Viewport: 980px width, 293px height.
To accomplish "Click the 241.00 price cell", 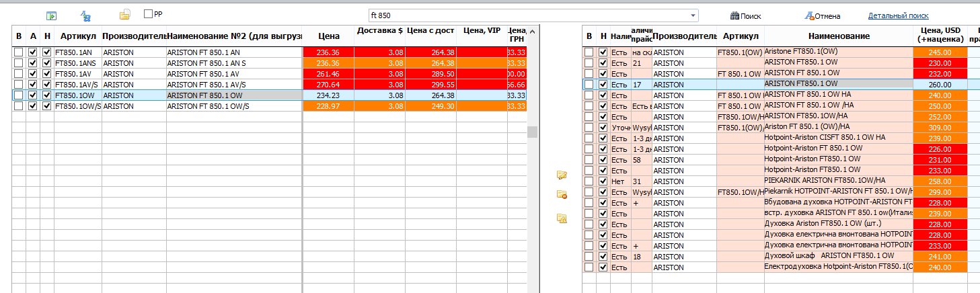I will coord(940,257).
